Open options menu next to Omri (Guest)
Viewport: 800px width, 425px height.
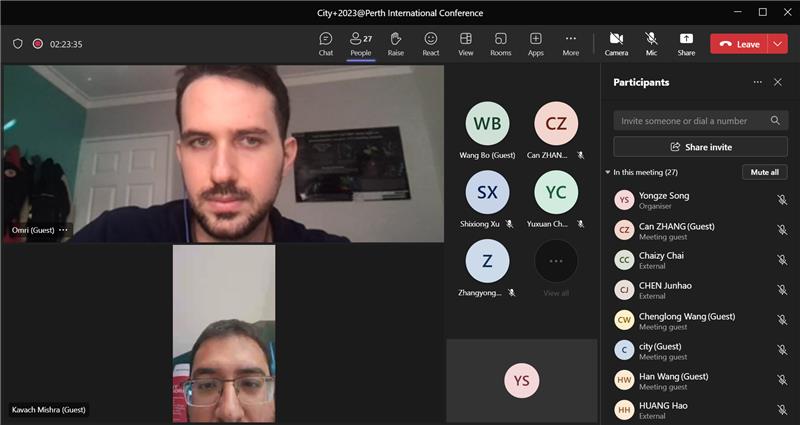click(x=63, y=230)
